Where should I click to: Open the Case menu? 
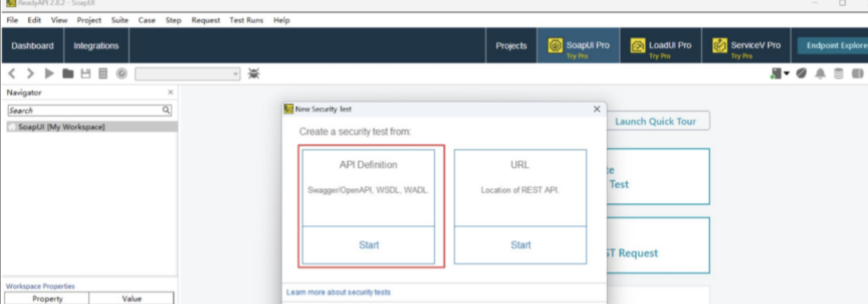point(146,20)
